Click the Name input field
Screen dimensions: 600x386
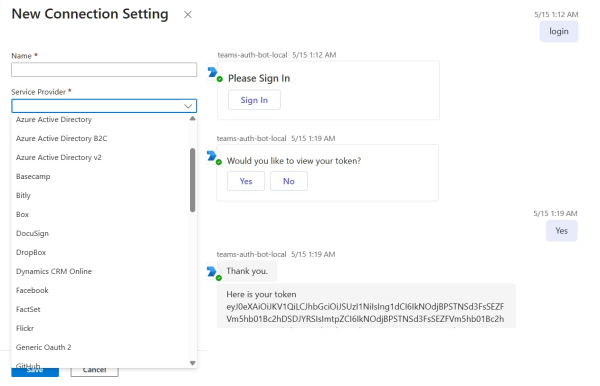point(104,70)
